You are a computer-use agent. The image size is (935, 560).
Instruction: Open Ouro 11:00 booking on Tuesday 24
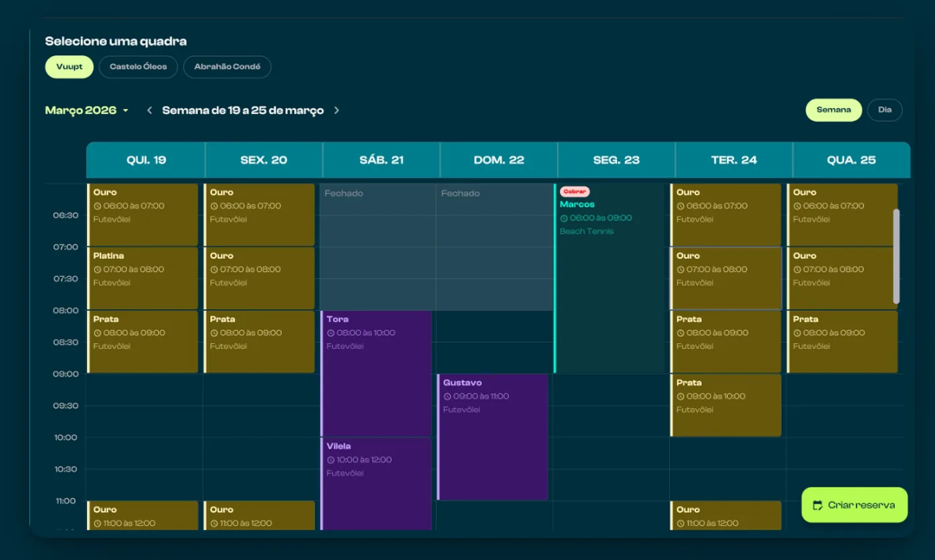point(726,516)
